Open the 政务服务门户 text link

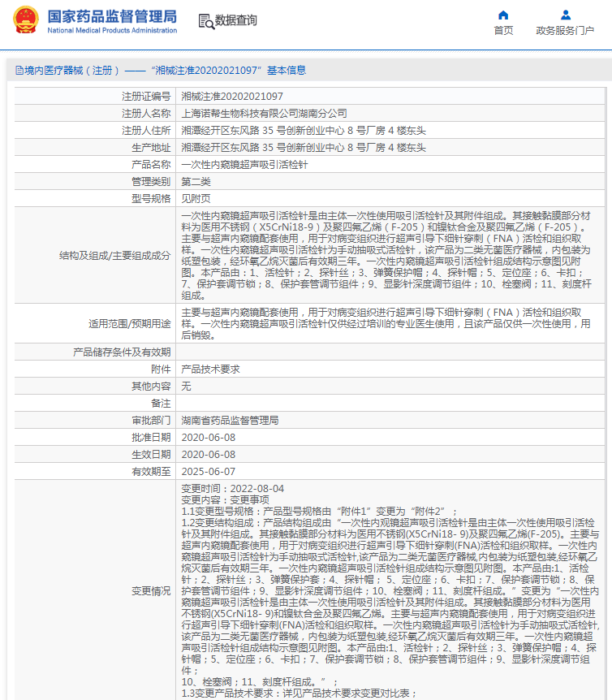tap(565, 30)
